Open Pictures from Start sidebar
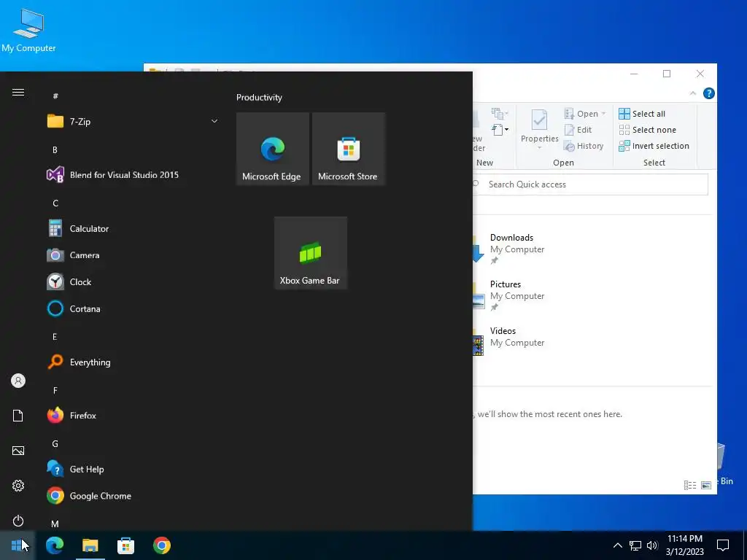 [18, 451]
